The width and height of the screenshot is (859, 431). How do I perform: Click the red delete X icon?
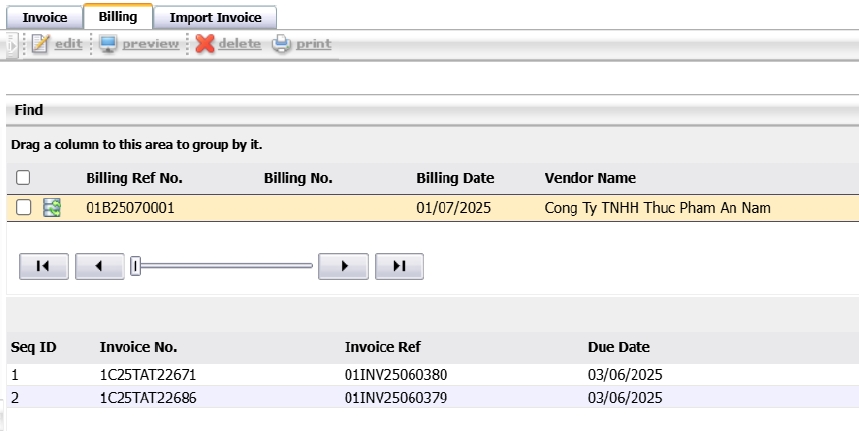[x=205, y=44]
